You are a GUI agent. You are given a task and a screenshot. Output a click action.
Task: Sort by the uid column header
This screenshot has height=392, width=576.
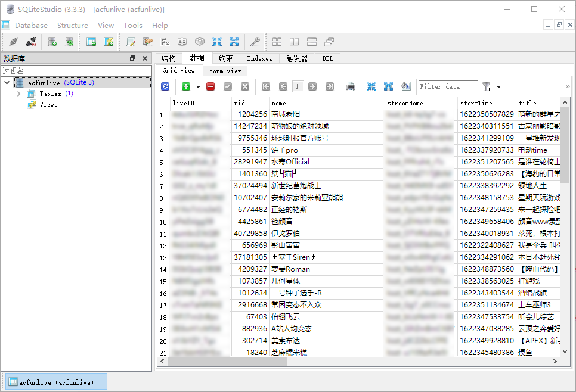[250, 103]
